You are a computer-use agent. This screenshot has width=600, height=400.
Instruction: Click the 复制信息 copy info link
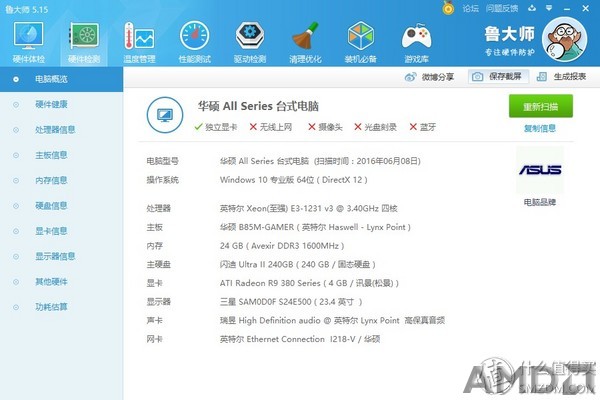[540, 128]
